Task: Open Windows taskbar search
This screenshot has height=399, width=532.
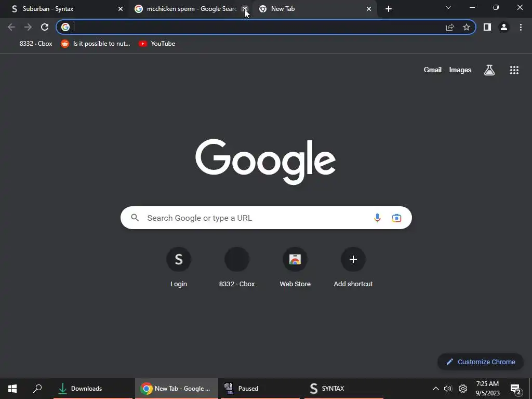Action: pos(37,389)
